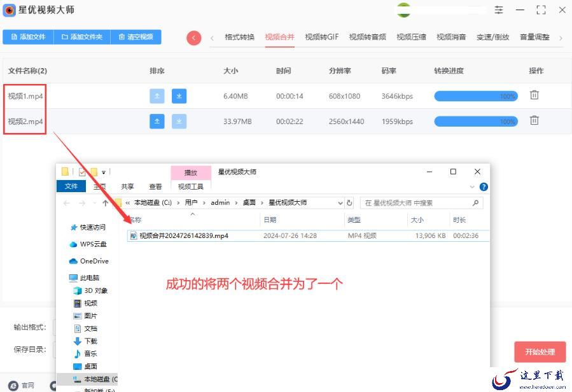The image size is (572, 392).
Task: Open OneDrive in the navigation pane
Action: click(x=89, y=261)
